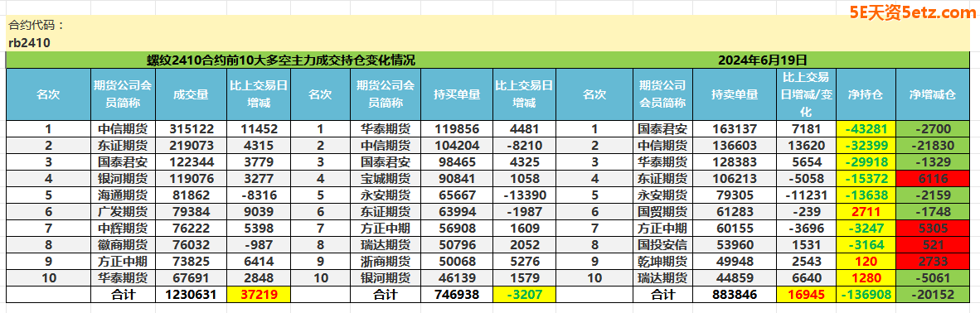Click the cell showing 50068

[457, 261]
